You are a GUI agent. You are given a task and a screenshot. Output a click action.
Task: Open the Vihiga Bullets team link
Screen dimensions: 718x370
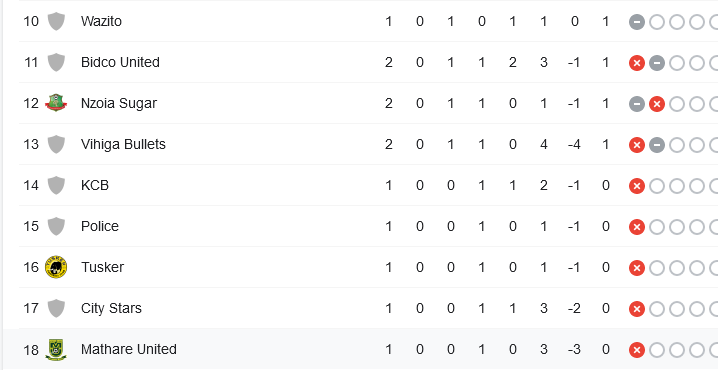tap(123, 144)
